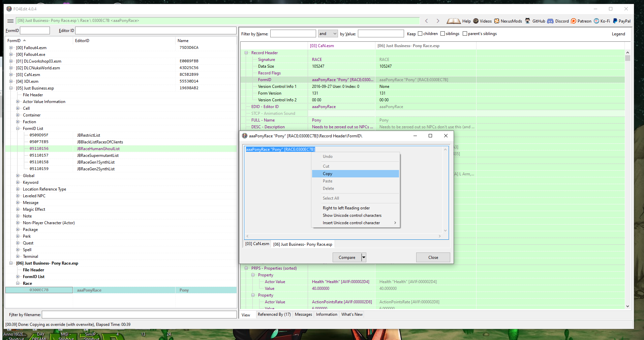The width and height of the screenshot is (644, 340).
Task: Open NexusMods icon
Action: pos(497,21)
